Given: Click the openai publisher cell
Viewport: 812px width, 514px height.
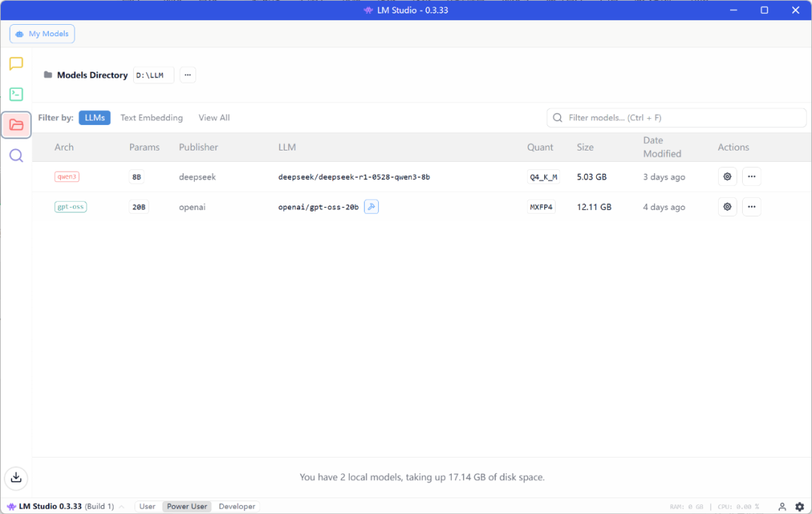Looking at the screenshot, I should click(192, 207).
